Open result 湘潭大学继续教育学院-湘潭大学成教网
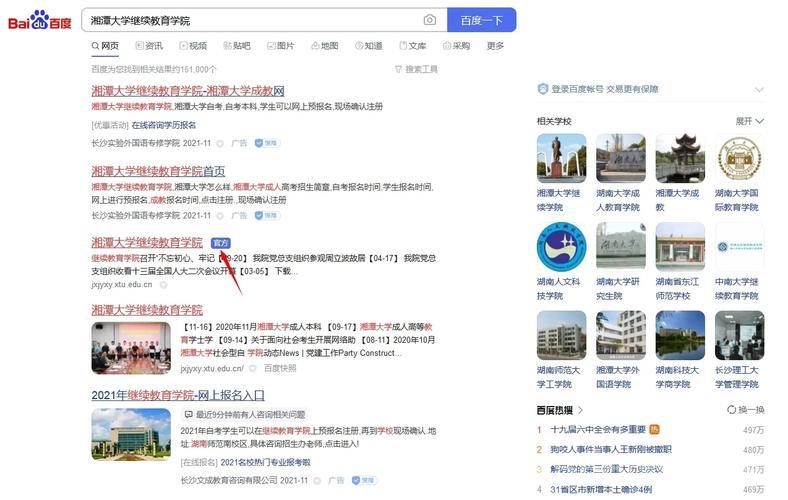The image size is (788, 500). (188, 91)
